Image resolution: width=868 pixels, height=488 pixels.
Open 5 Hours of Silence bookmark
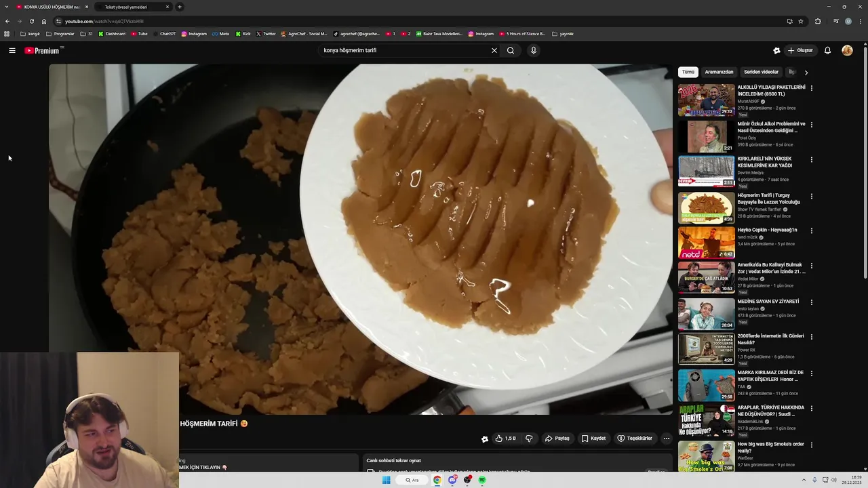point(522,34)
